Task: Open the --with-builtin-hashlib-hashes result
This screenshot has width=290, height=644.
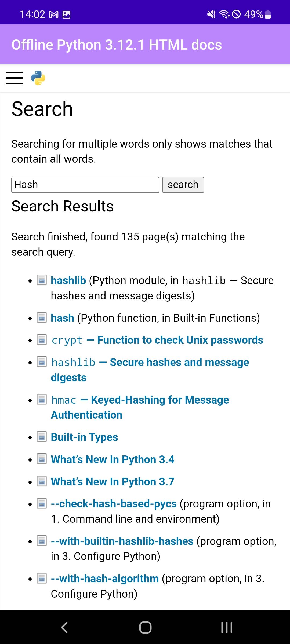Action: [122, 541]
